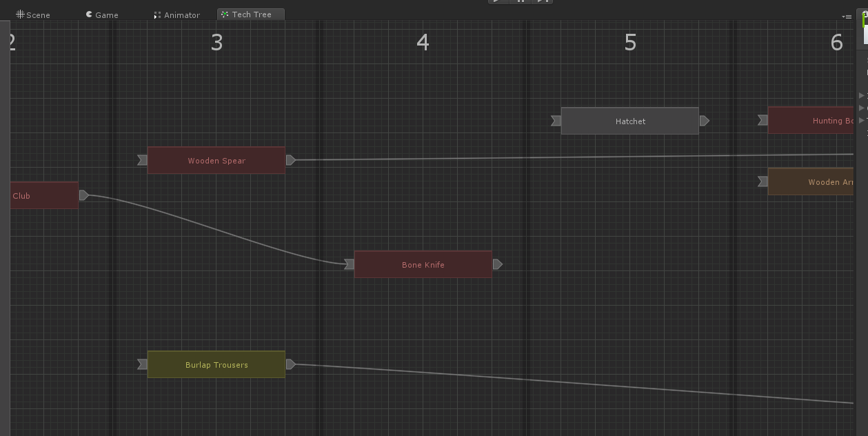Select the Bone Knife node
Screen dimensions: 868x436
(423, 264)
